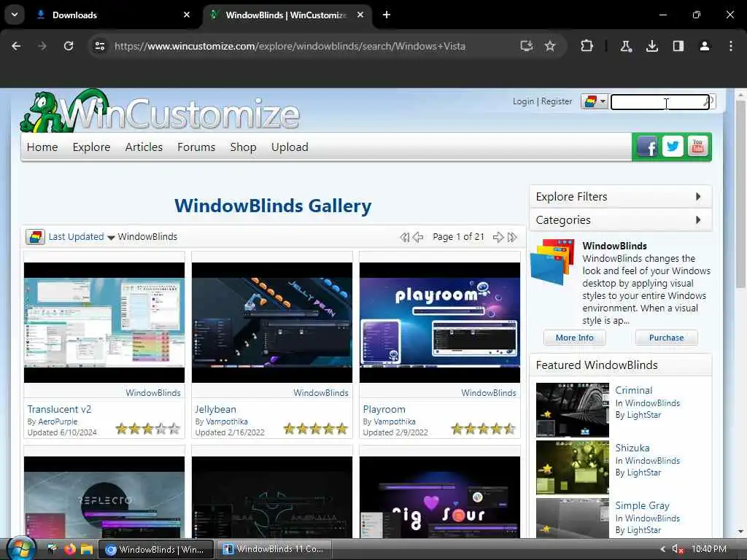This screenshot has width=747, height=560.
Task: Open new browser tab
Action: point(387,15)
